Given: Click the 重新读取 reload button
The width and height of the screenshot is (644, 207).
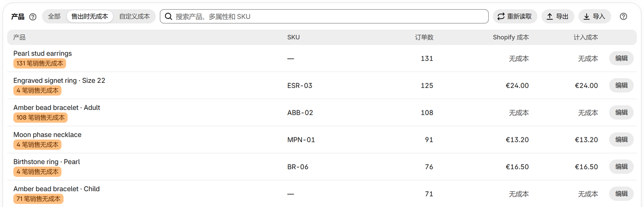Looking at the screenshot, I should [x=515, y=16].
